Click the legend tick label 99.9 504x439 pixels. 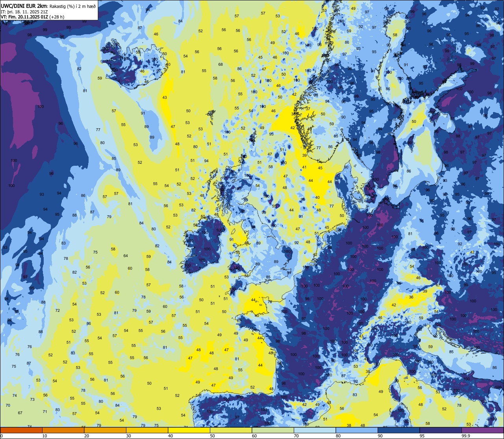click(466, 436)
